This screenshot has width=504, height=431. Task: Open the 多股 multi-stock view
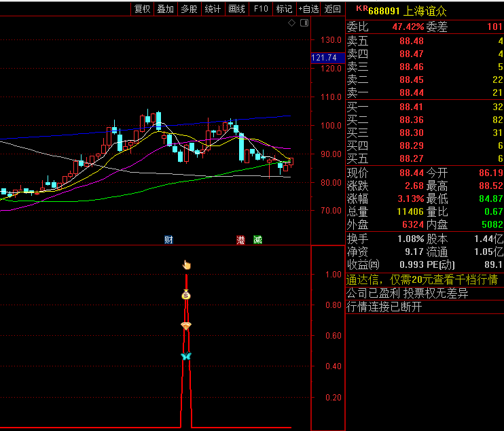[x=189, y=9]
